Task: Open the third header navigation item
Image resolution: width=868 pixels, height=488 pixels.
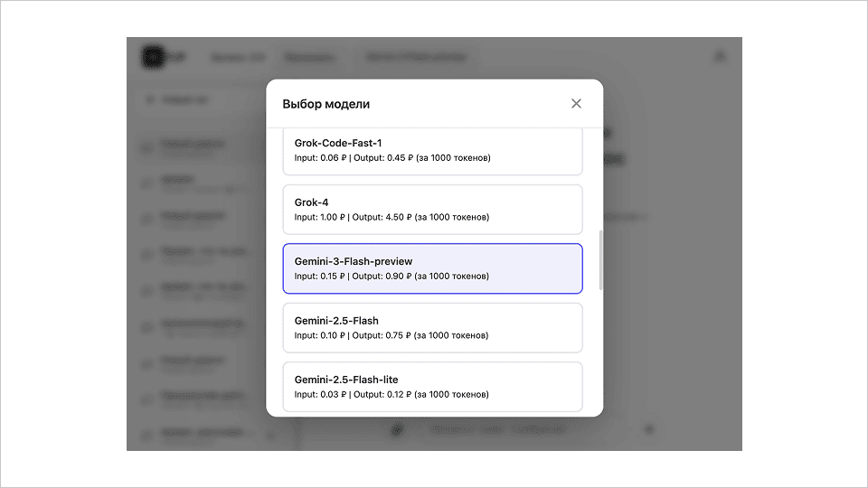Action: pyautogui.click(x=416, y=58)
